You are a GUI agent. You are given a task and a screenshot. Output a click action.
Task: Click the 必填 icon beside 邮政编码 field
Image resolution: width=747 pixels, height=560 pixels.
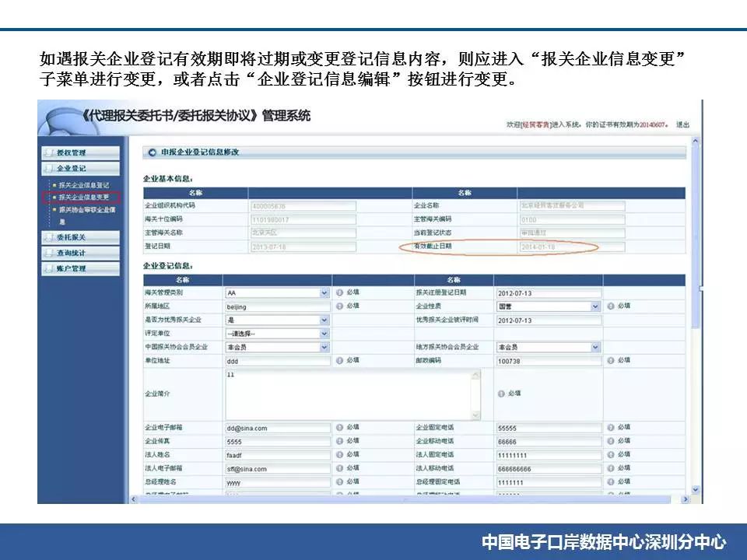coord(611,361)
